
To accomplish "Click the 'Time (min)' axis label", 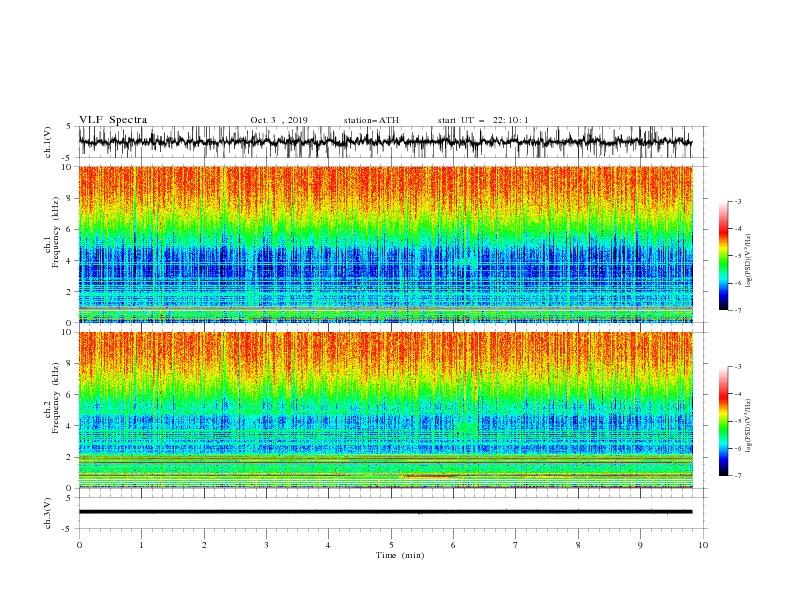I will [400, 555].
